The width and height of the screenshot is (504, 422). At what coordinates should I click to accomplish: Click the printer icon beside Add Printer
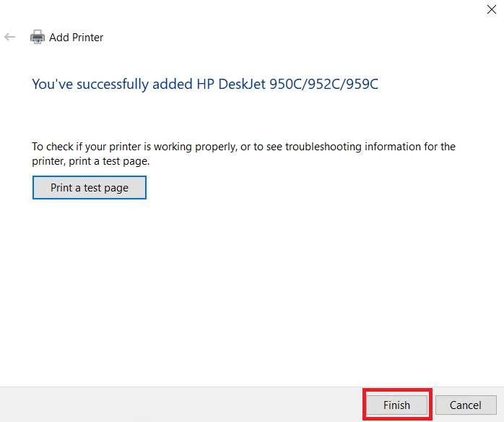point(38,37)
